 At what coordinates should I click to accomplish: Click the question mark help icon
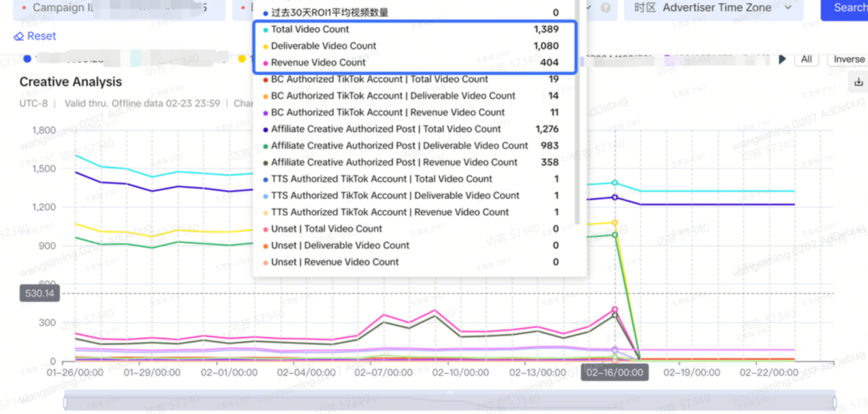coord(605,8)
